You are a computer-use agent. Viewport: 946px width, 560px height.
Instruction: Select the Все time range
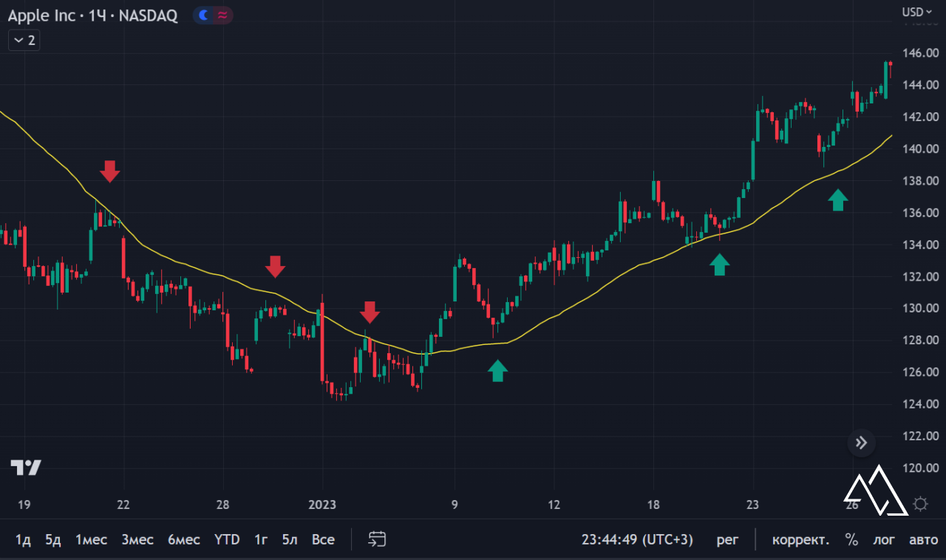click(323, 539)
